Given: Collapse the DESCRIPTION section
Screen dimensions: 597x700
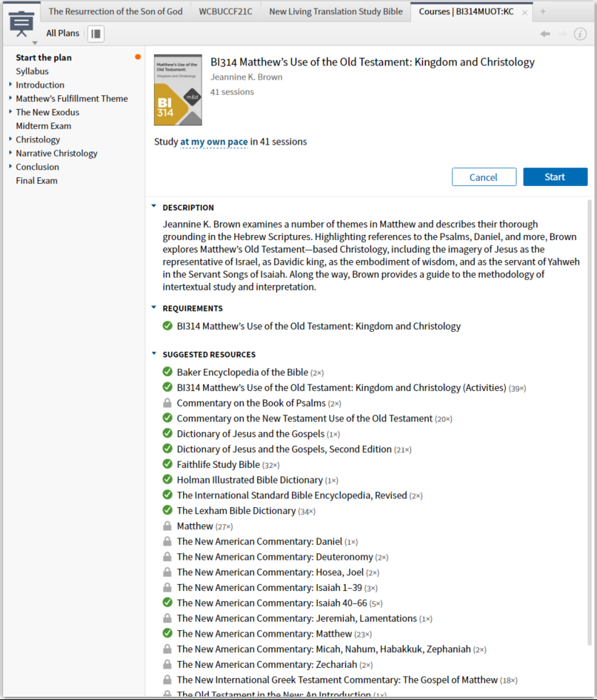Looking at the screenshot, I should coord(154,207).
